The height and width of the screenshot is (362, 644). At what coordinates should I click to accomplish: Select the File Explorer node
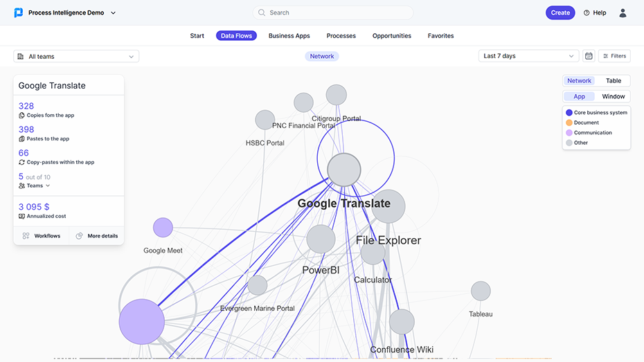[x=388, y=206]
